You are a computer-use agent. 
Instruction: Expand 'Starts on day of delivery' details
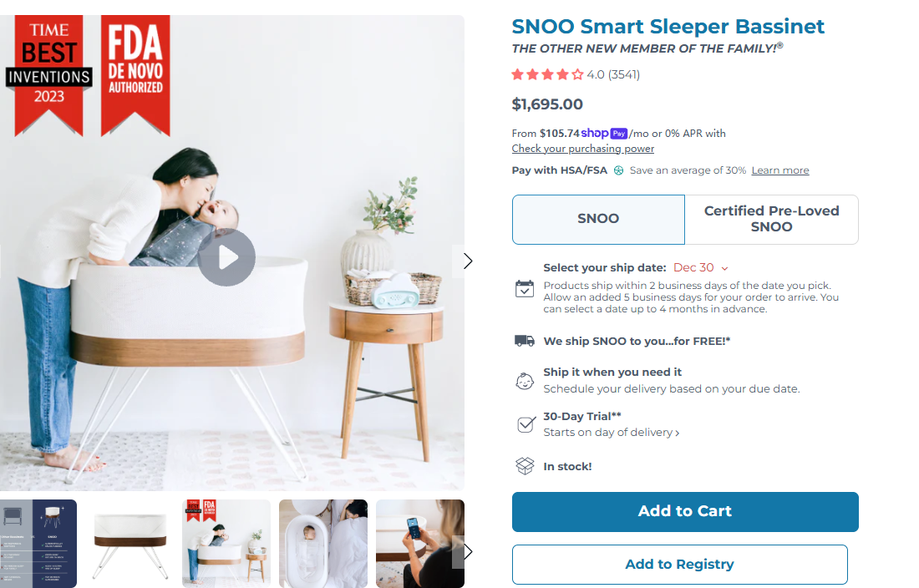(612, 432)
